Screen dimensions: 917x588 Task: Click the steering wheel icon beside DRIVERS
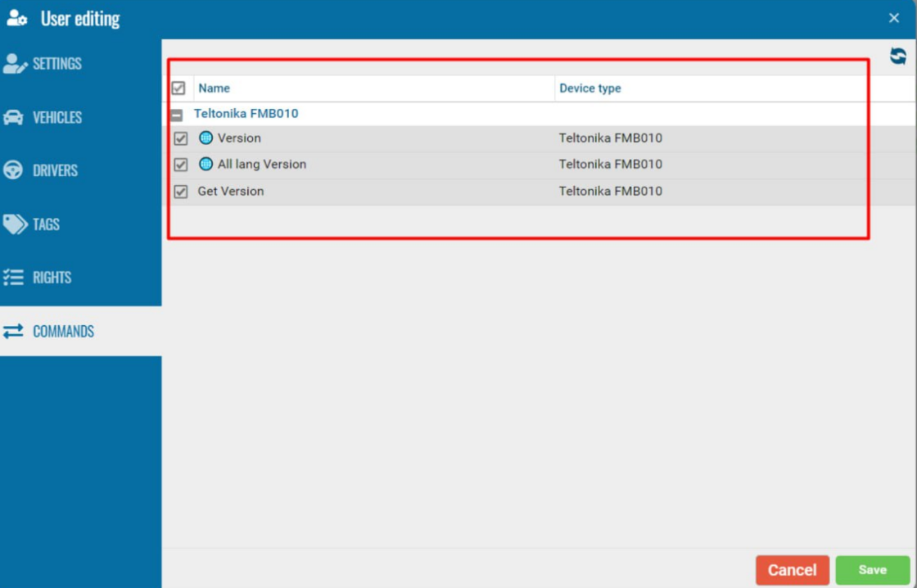pyautogui.click(x=13, y=170)
